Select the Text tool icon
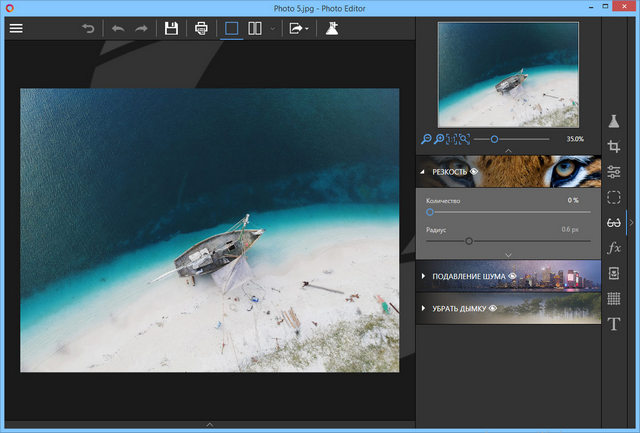This screenshot has width=640, height=433. tap(614, 324)
